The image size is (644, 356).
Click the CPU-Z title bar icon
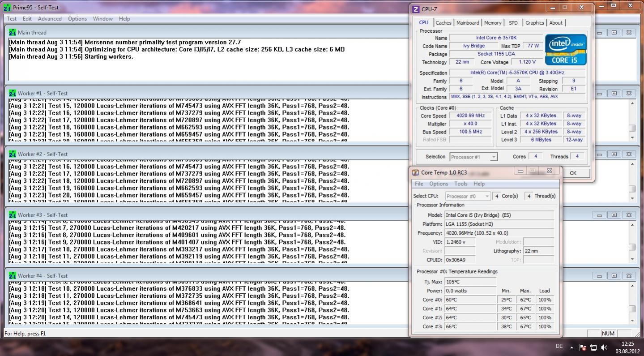(x=416, y=9)
